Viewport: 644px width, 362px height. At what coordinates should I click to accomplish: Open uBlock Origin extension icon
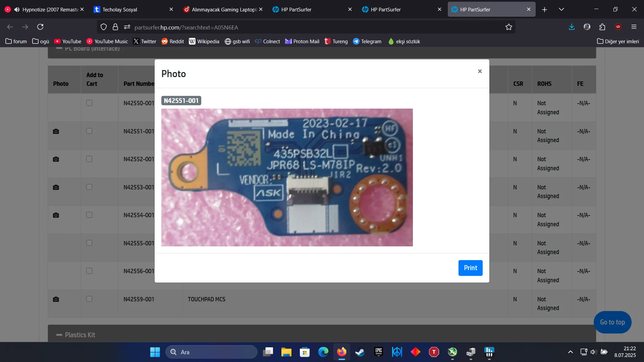[618, 27]
